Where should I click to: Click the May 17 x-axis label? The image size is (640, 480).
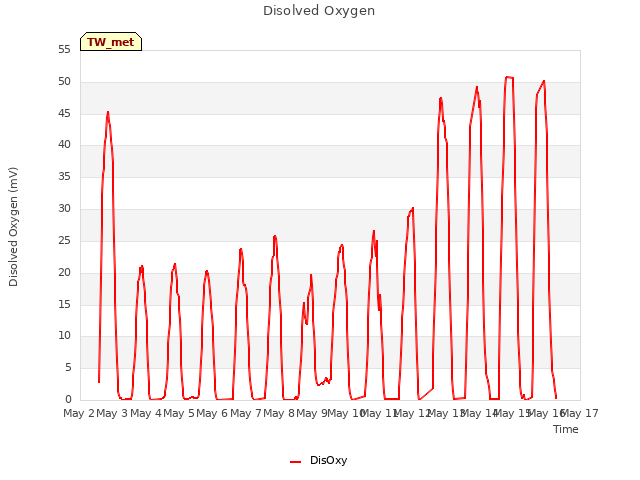click(x=580, y=413)
